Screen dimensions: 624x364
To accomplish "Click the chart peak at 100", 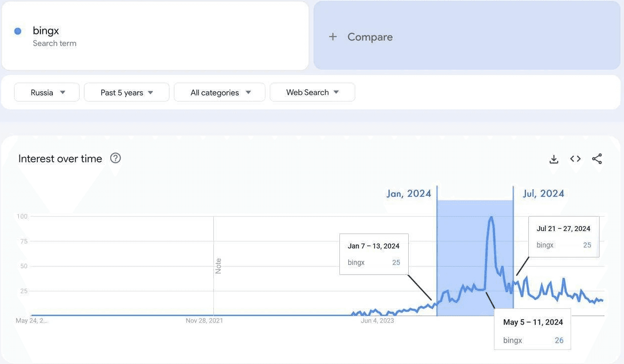I will [x=491, y=217].
